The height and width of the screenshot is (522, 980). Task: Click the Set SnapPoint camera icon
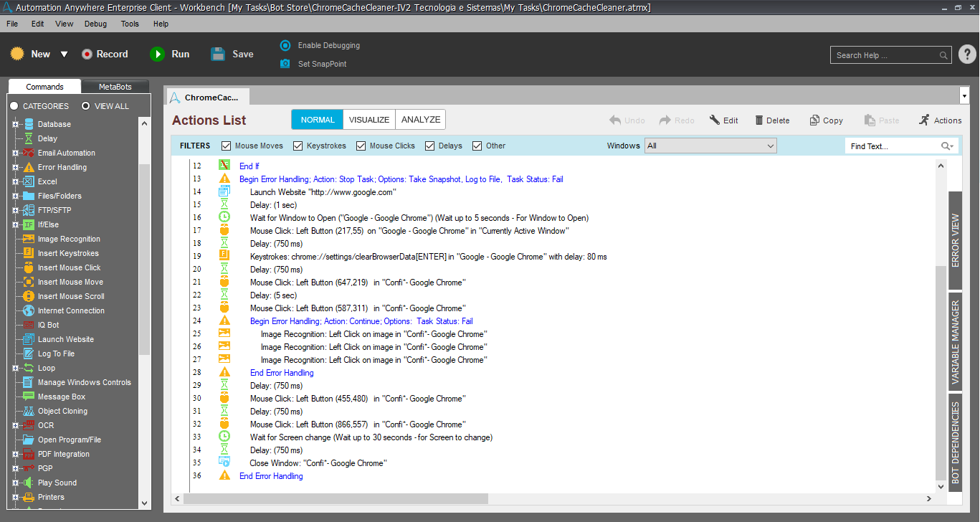[x=285, y=64]
